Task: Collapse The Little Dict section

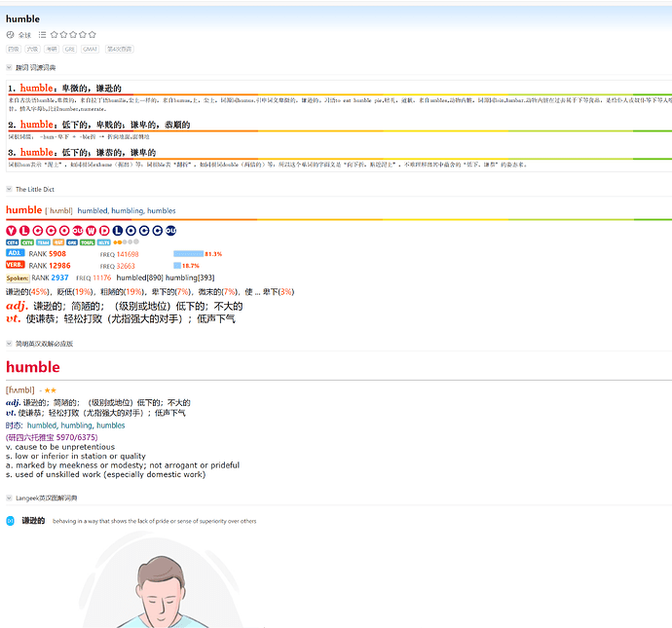Action: (9, 189)
